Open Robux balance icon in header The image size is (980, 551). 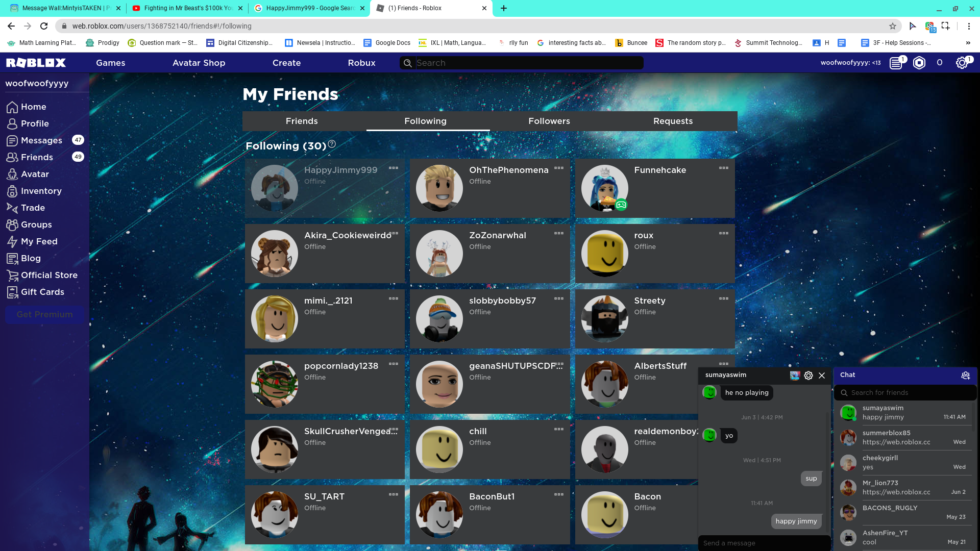919,63
